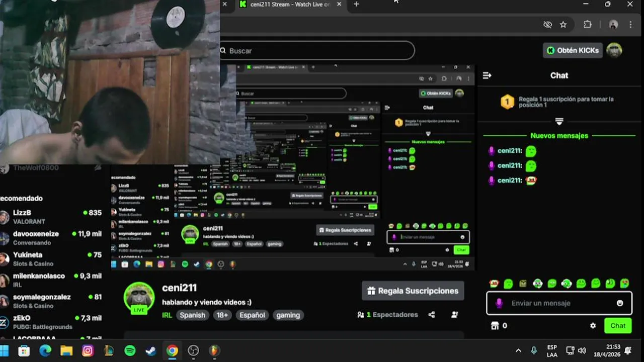Click the magnifier icon in Buscar bar
The width and height of the screenshot is (644, 362).
[223, 51]
